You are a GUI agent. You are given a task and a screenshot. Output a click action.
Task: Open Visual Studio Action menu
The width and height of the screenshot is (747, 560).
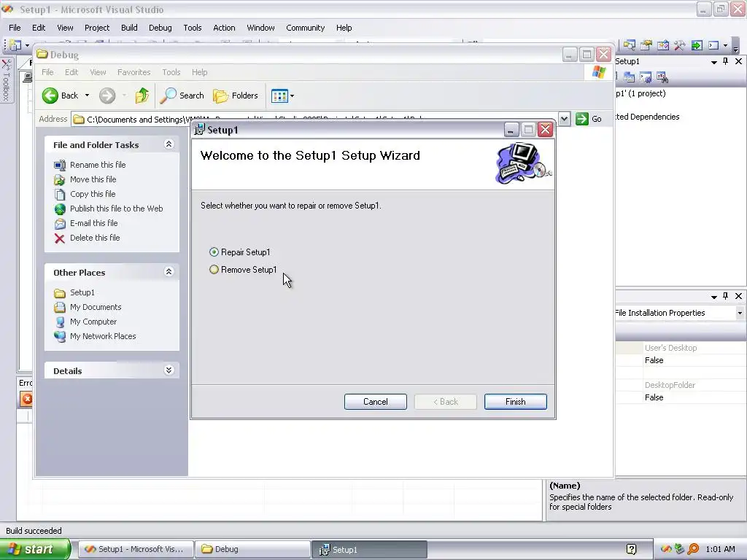pos(224,28)
